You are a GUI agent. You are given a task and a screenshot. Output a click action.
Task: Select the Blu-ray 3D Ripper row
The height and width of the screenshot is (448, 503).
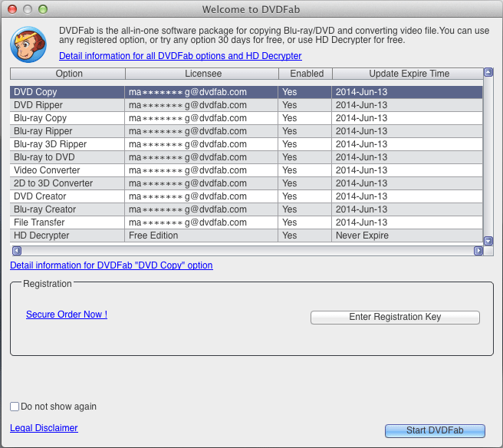[x=246, y=144]
